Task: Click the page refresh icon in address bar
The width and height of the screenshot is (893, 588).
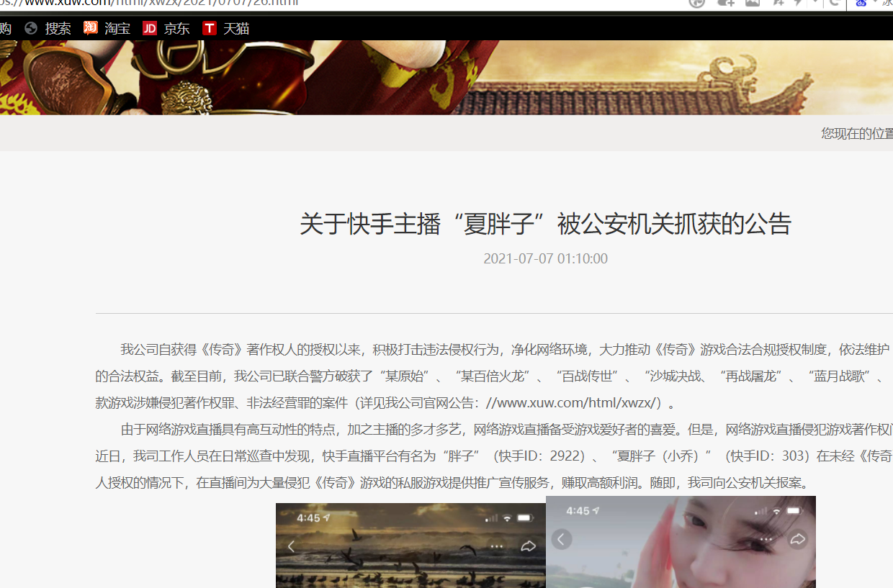Action: tap(835, 3)
